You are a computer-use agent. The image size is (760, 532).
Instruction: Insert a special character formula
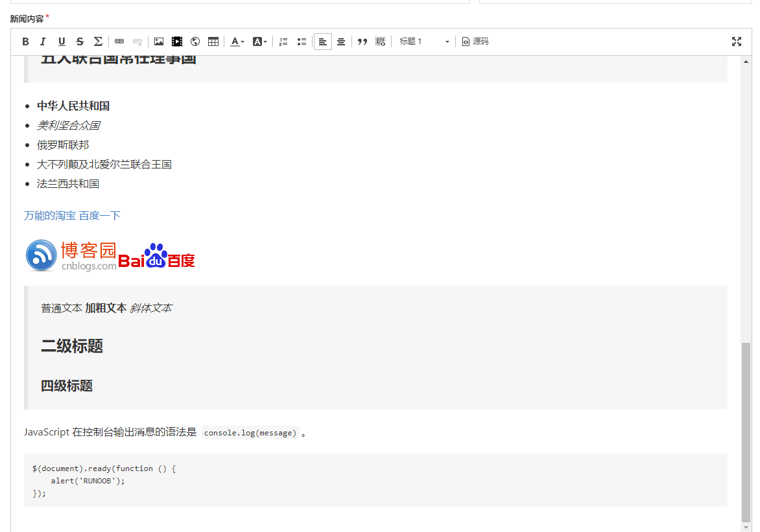click(x=98, y=41)
